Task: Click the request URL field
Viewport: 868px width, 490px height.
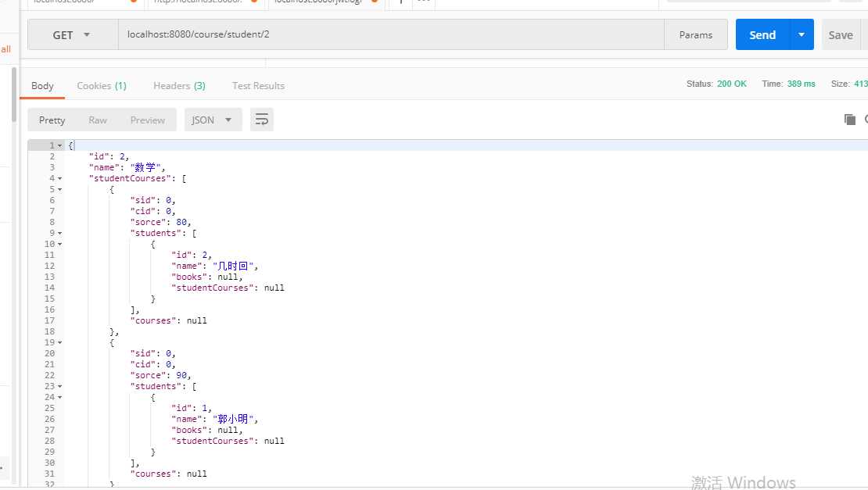Action: click(391, 34)
